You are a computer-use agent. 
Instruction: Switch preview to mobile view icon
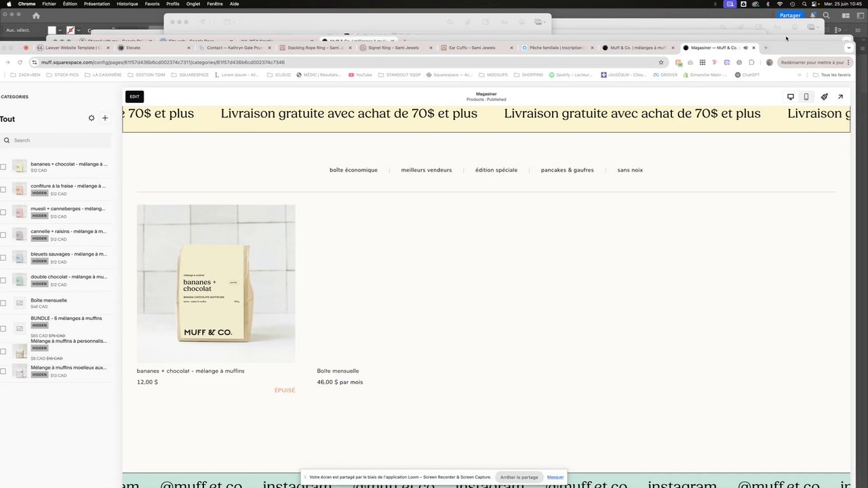806,97
